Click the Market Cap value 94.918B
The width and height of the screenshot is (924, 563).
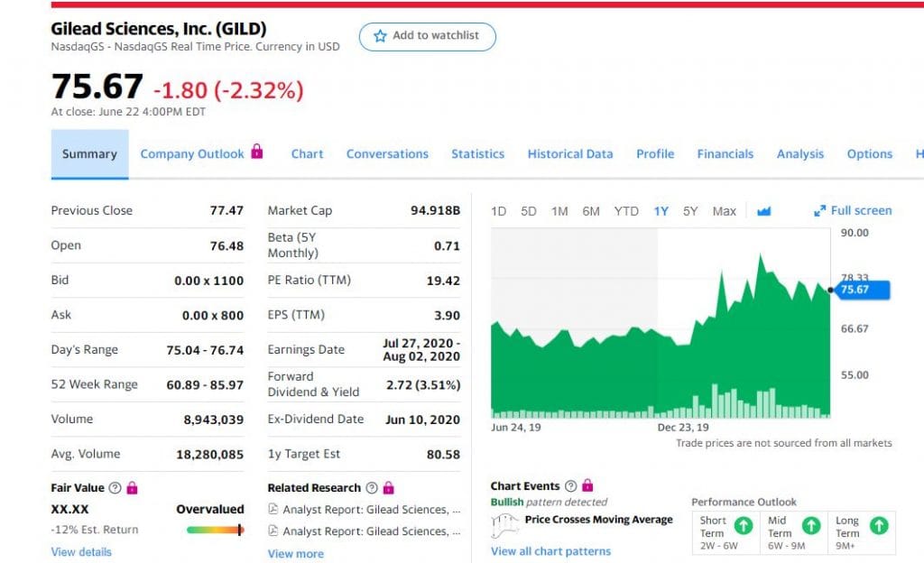(x=436, y=210)
